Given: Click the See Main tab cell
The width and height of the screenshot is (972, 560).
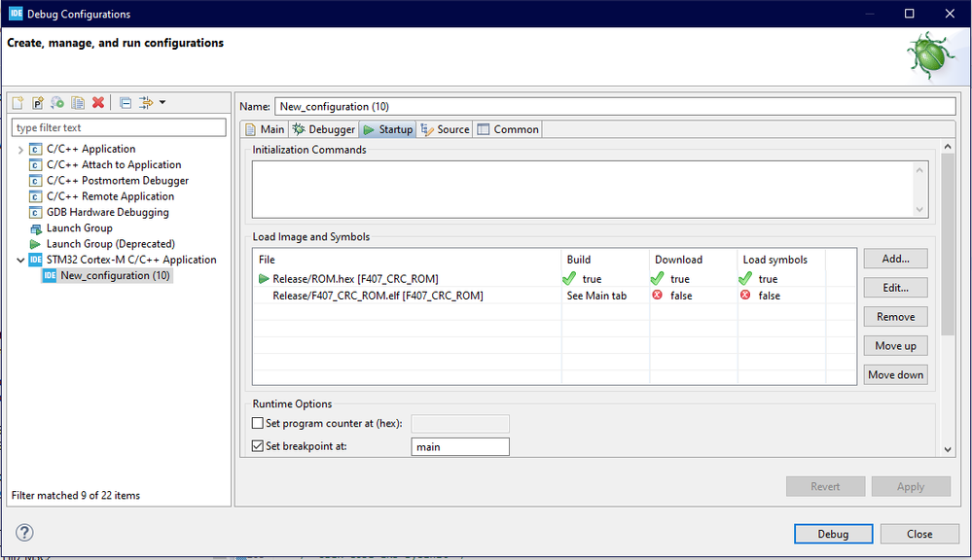Looking at the screenshot, I should pos(596,296).
